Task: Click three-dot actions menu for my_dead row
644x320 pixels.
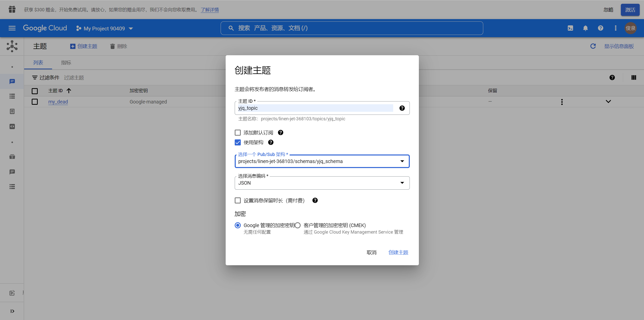Action: click(562, 102)
